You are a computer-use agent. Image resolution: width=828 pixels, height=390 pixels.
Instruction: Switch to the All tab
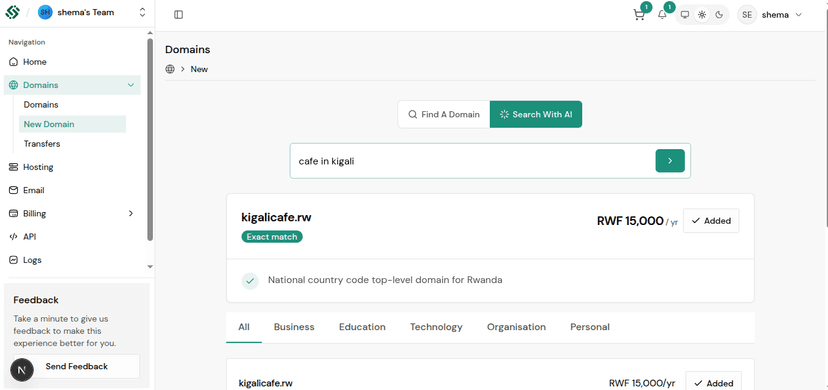pyautogui.click(x=243, y=327)
